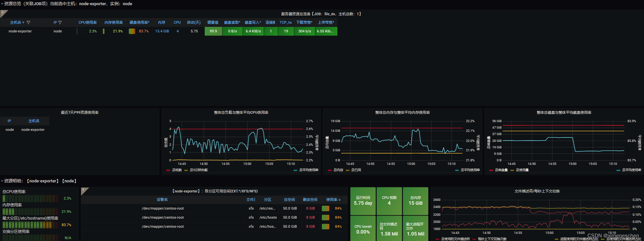Sort P99 table by 主机名 header
Screen dimensions: 644x241
[x=34, y=121]
